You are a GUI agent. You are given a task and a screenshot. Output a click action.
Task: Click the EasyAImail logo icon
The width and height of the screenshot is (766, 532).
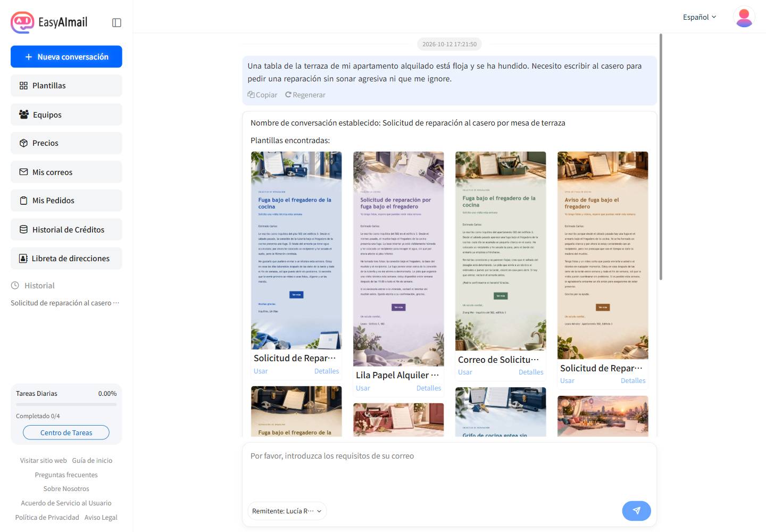[x=22, y=22]
